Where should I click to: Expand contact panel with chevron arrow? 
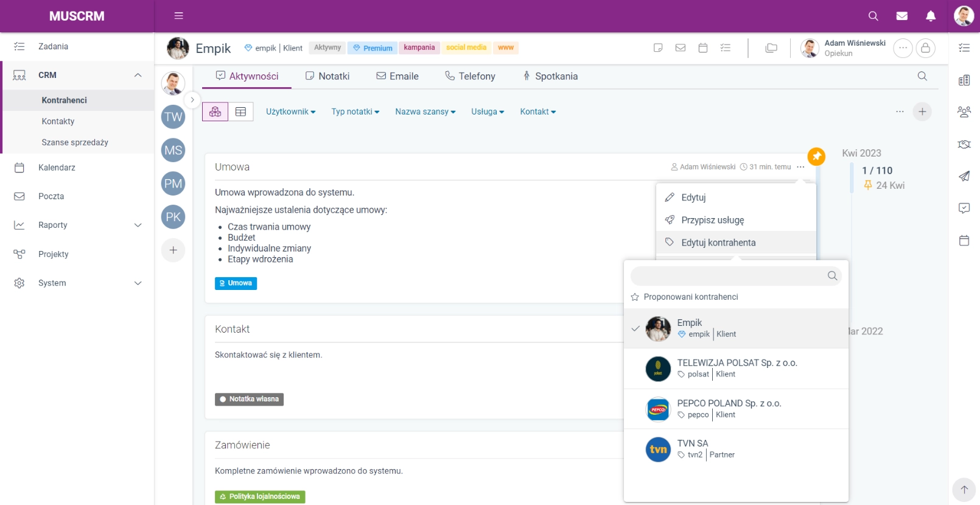coord(192,99)
